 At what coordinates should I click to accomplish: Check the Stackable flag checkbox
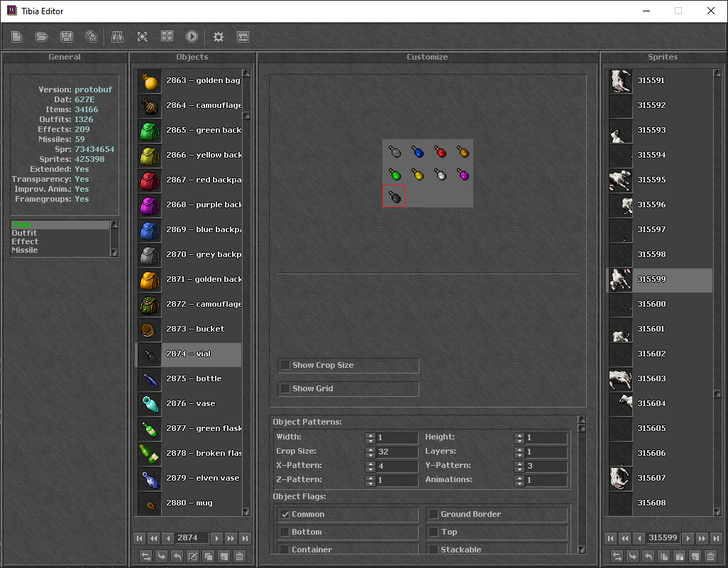click(434, 550)
